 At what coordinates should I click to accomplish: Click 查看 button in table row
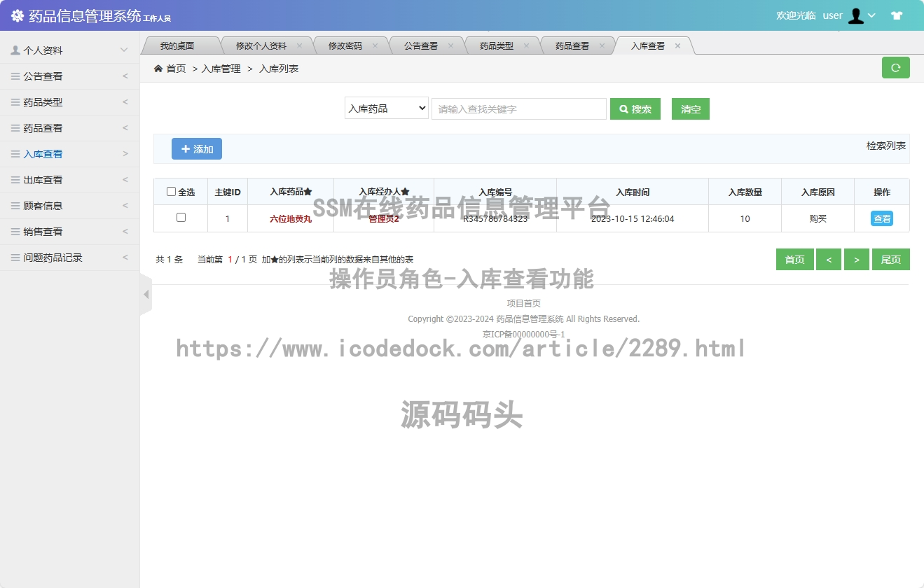point(882,218)
